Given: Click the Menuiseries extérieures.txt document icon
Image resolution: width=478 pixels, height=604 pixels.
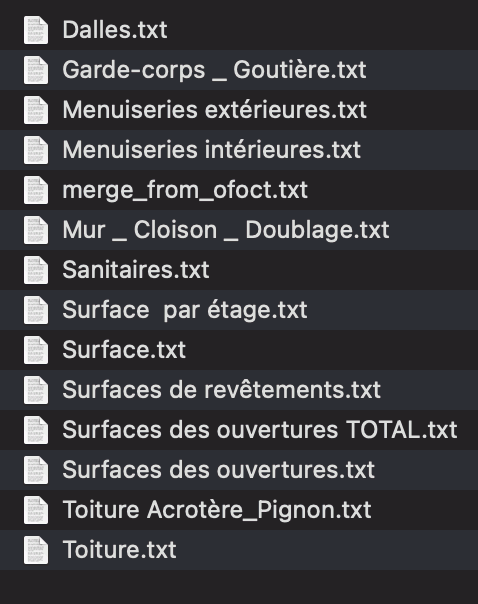Looking at the screenshot, I should 36,110.
